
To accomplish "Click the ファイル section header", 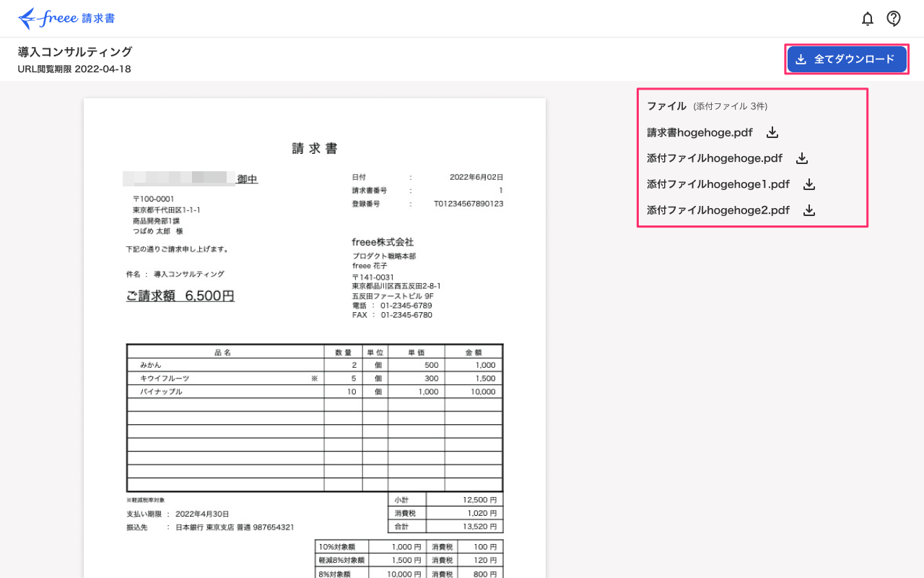I will [x=666, y=106].
